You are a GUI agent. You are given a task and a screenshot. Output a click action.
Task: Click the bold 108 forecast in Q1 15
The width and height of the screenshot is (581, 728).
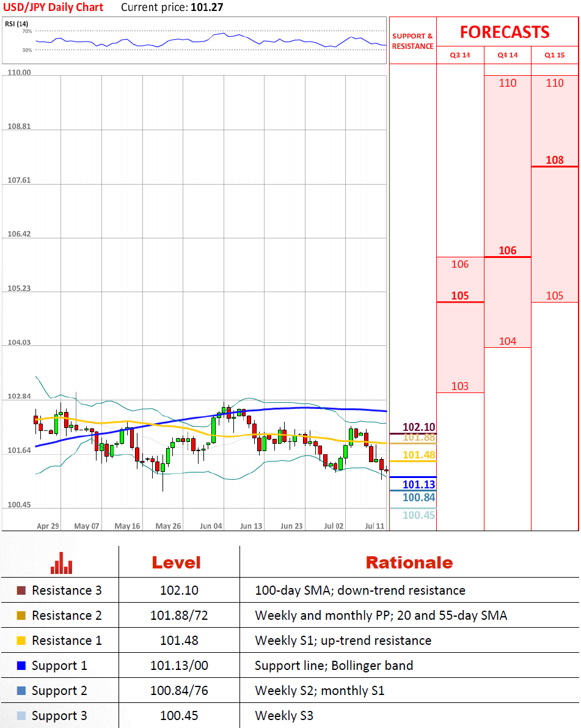click(x=555, y=160)
